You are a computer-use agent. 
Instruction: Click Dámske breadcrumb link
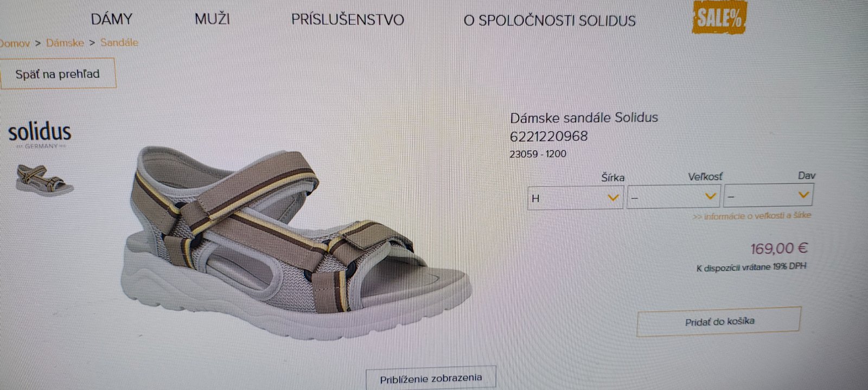[65, 42]
